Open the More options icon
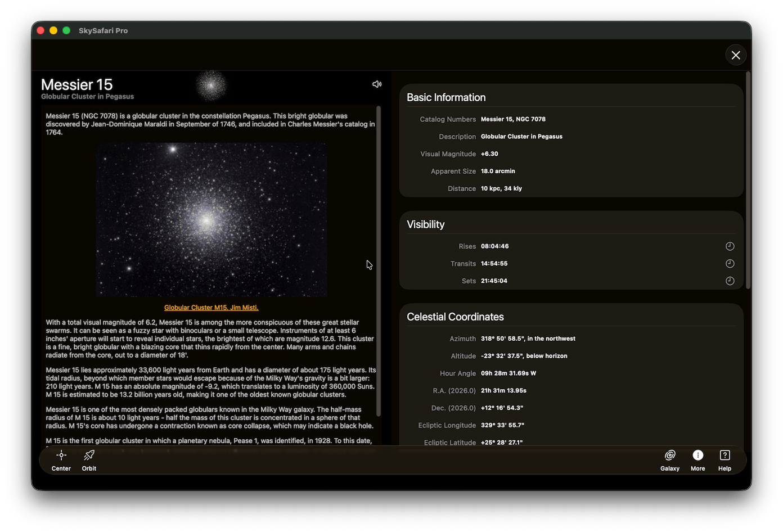 point(698,455)
